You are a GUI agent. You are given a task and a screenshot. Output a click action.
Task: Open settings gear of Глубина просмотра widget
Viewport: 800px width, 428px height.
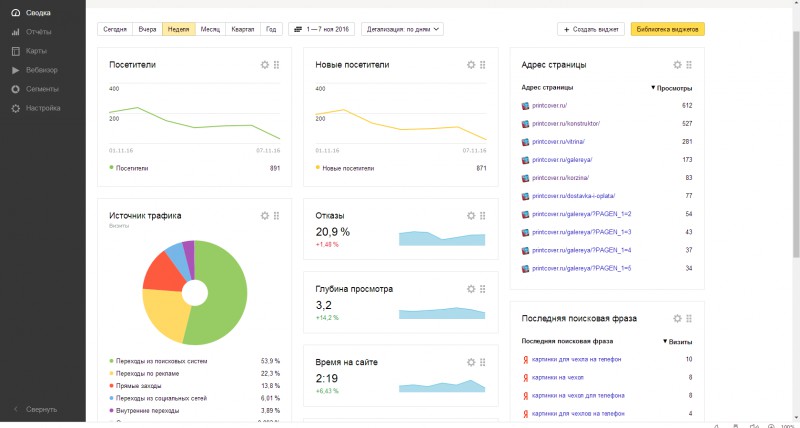click(471, 289)
